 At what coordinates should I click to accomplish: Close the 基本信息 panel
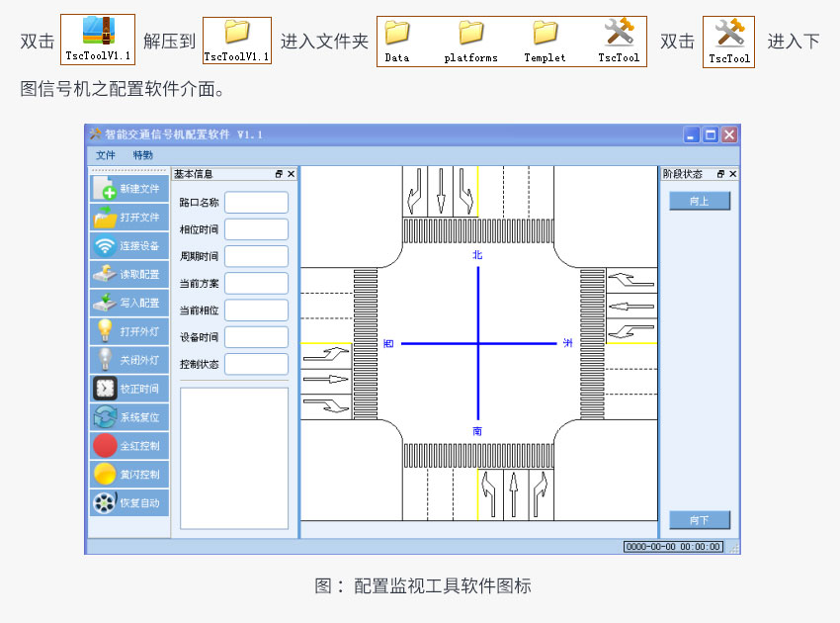(x=292, y=174)
